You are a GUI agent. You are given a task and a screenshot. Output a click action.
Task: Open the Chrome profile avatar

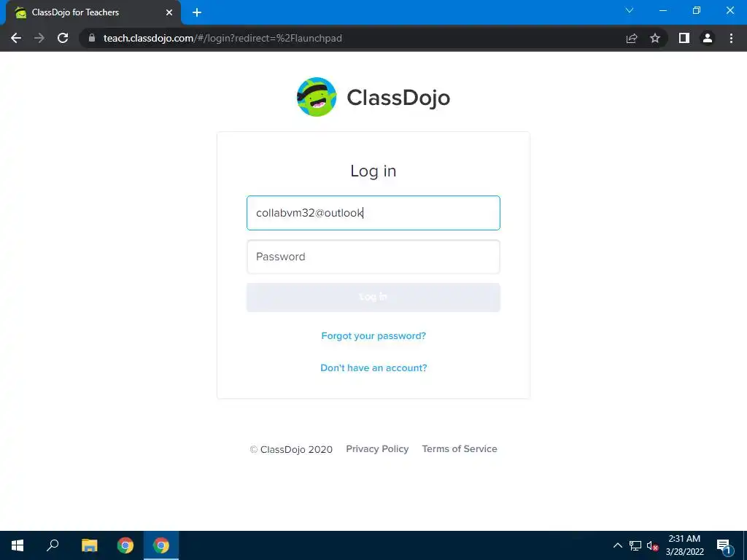pos(708,38)
